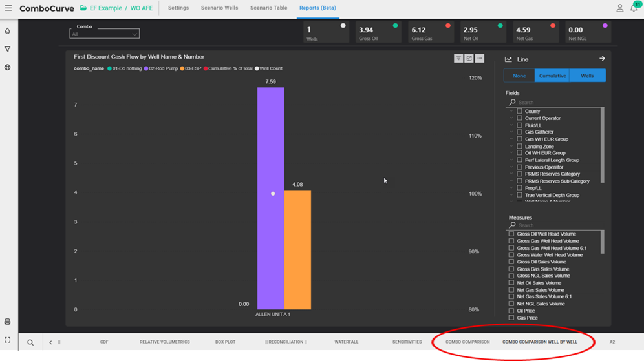Open the notifications bell icon

(634, 8)
